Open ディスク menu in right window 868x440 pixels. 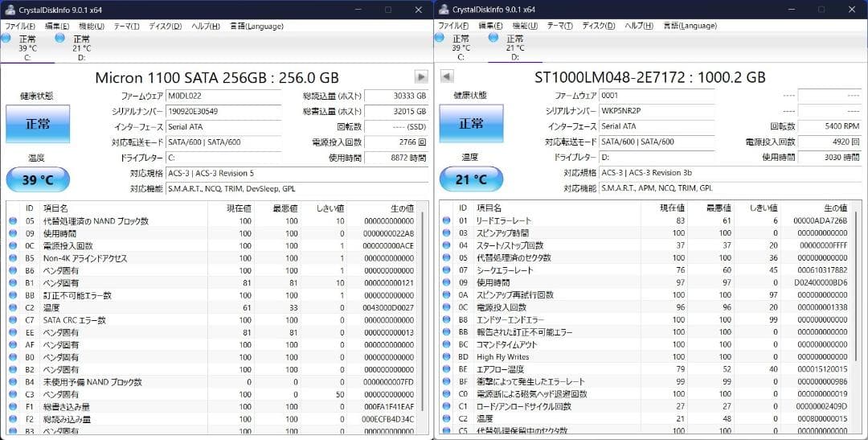click(x=599, y=26)
